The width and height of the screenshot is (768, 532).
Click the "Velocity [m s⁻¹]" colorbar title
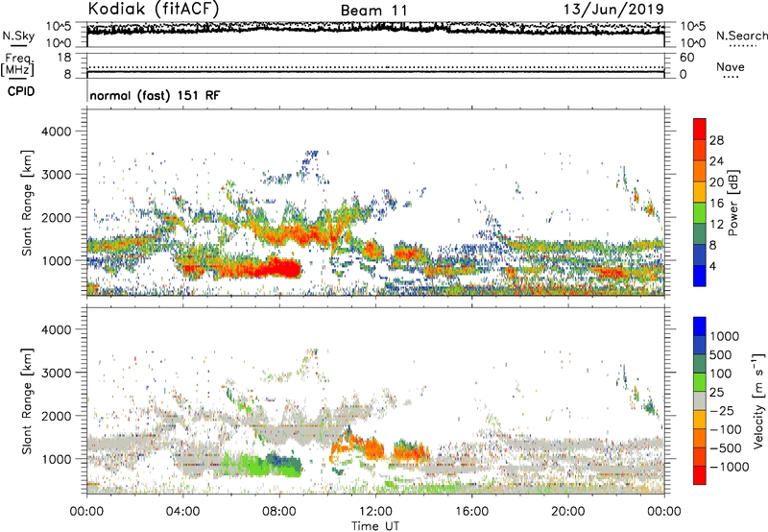click(x=758, y=400)
